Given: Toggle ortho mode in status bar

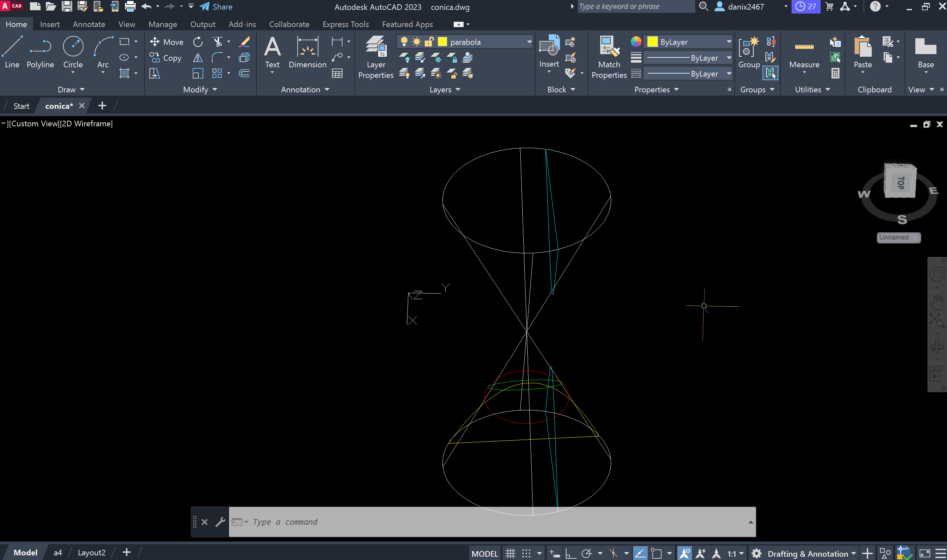Looking at the screenshot, I should [x=570, y=554].
